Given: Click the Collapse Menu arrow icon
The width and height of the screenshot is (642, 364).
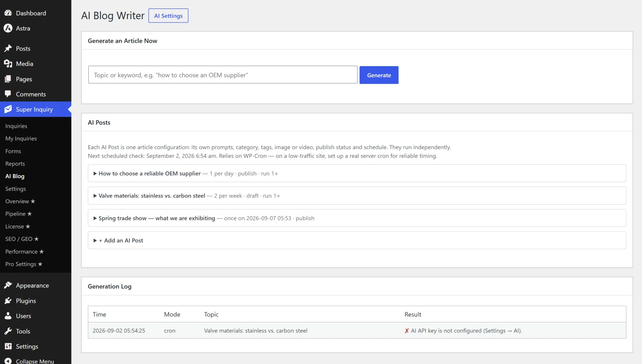Looking at the screenshot, I should click(8, 361).
